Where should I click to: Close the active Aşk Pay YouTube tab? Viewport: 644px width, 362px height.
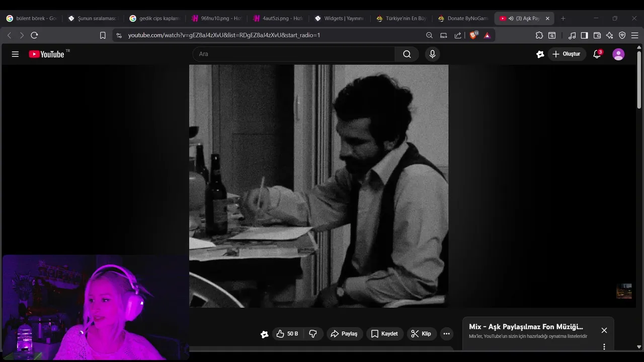[x=547, y=18]
